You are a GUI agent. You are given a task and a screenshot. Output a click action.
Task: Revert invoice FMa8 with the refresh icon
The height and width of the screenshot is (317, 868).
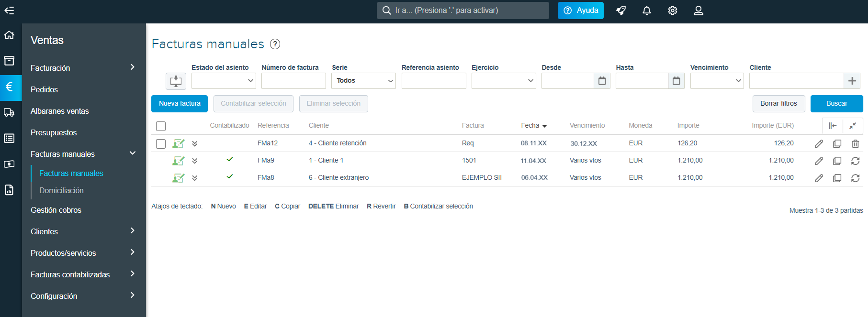point(856,178)
